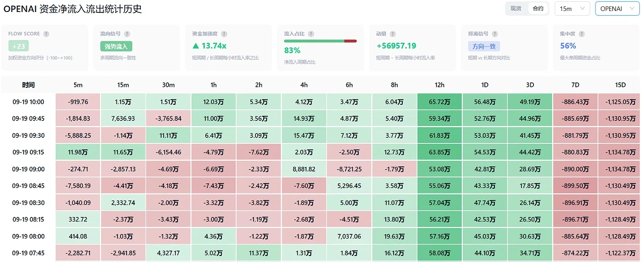Image resolution: width=644 pixels, height=262 pixels.
Task: Click help icon beside 集中度
Action: click(x=582, y=34)
